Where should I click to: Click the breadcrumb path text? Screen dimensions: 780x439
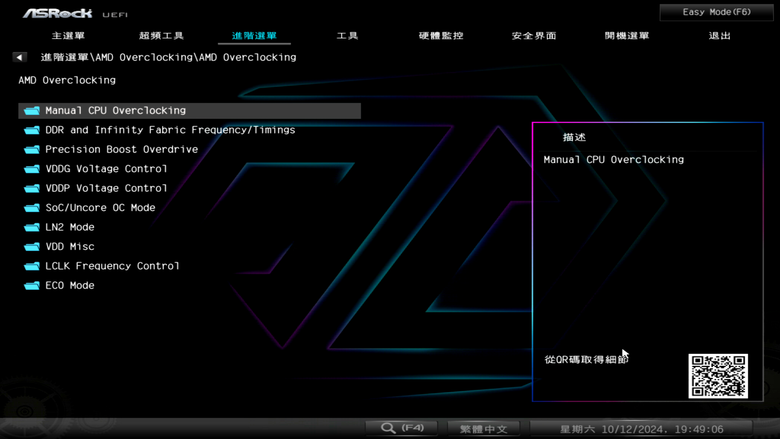coord(168,57)
